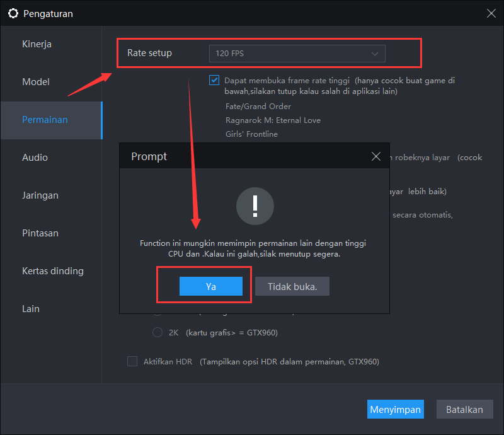Select the Permainan tab
This screenshot has height=435, width=504.
pyautogui.click(x=45, y=120)
